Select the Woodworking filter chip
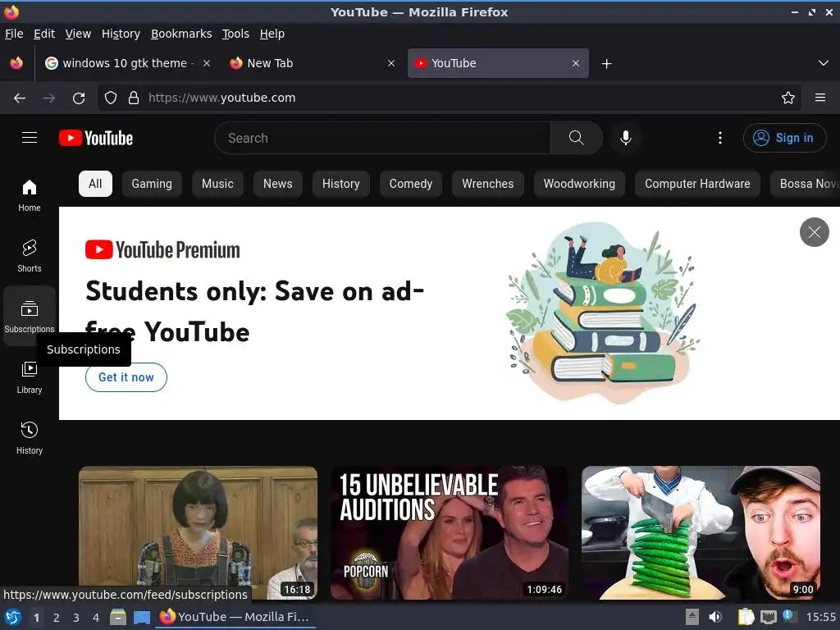Screen dimensions: 840x630 [579, 184]
